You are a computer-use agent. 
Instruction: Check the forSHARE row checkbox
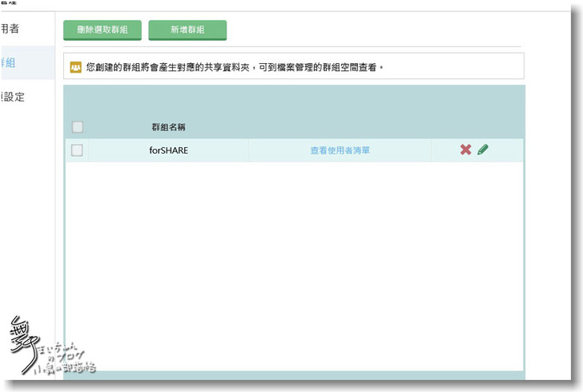pyautogui.click(x=78, y=150)
